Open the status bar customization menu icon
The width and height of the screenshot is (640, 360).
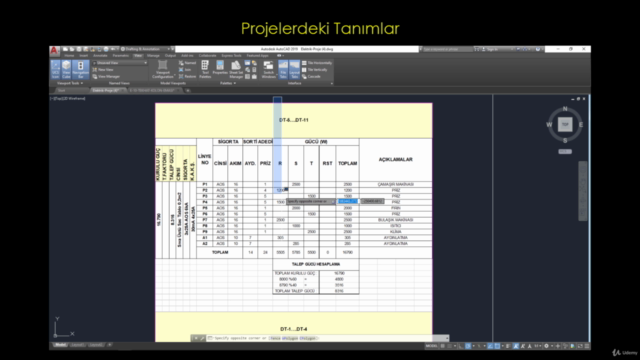587,346
